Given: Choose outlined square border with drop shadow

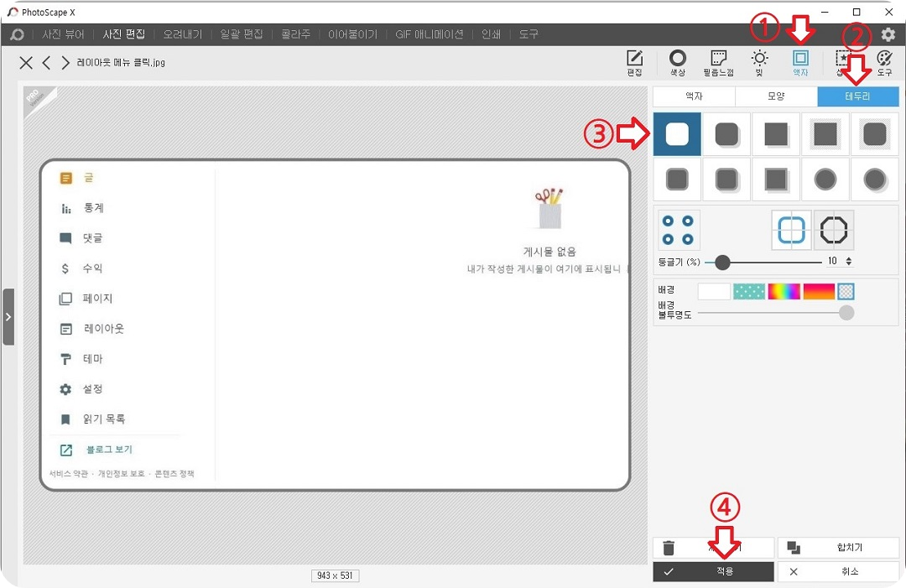Looking at the screenshot, I should click(776, 179).
